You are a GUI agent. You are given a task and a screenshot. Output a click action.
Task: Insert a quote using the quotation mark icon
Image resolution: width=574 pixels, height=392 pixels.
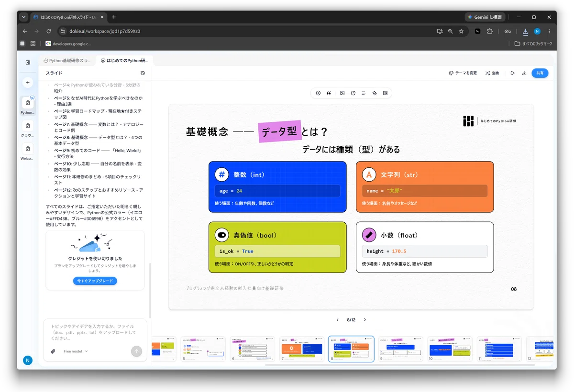(x=329, y=93)
